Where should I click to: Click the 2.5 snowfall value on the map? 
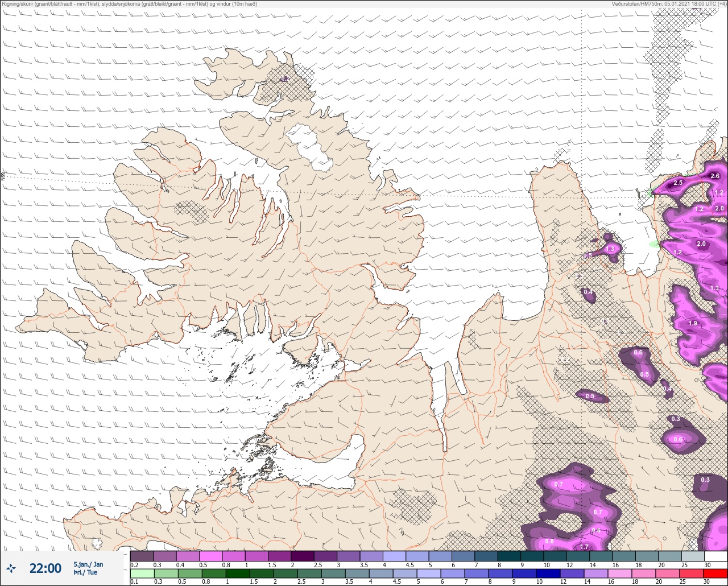point(678,183)
